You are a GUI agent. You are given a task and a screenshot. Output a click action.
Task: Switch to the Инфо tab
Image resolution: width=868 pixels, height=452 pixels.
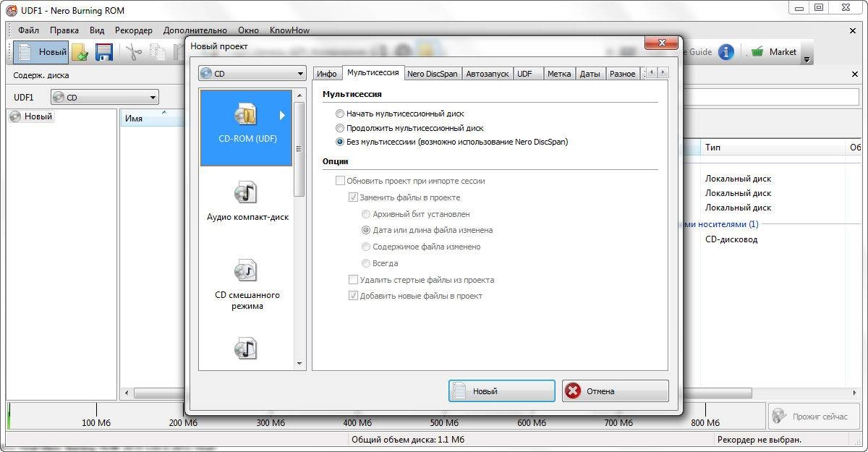tap(327, 74)
